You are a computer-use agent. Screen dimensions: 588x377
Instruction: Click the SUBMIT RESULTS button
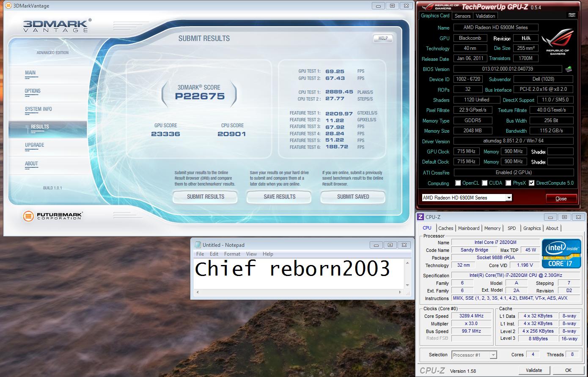(206, 197)
